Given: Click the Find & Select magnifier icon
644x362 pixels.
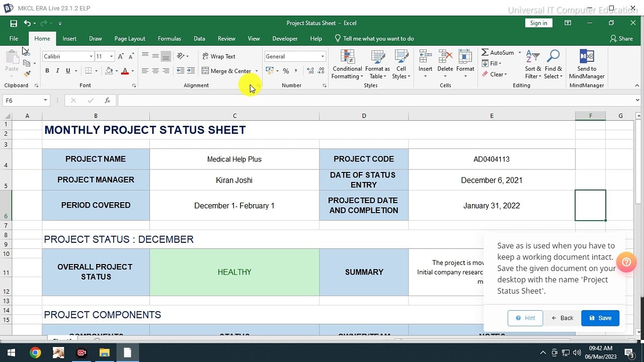Looking at the screenshot, I should (x=553, y=57).
